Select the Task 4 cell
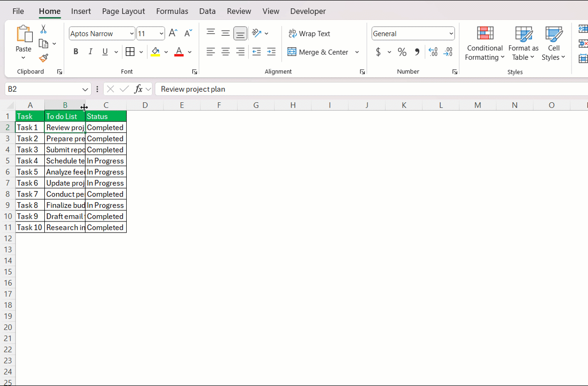The height and width of the screenshot is (386, 588). [x=30, y=161]
